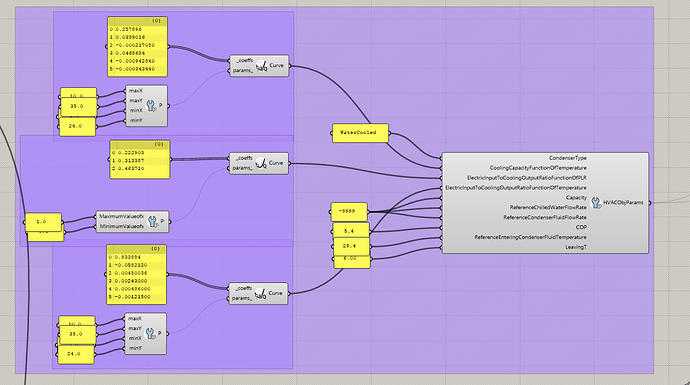Select row 0.0468684 in the coefficient panel
690x385 pixels.
coord(137,53)
